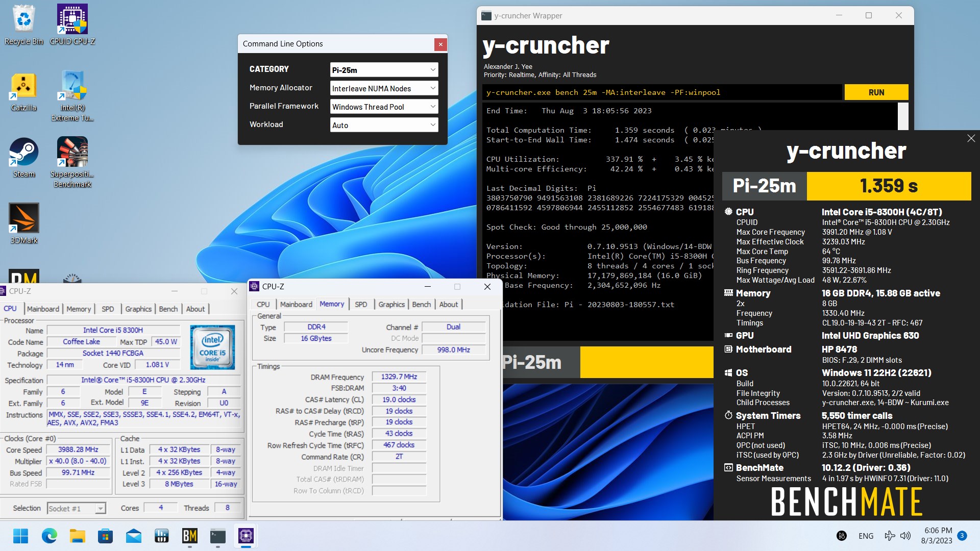Screen dimensions: 980x551
Task: Switch to CPU tab in front CPU-Z
Action: tap(263, 304)
